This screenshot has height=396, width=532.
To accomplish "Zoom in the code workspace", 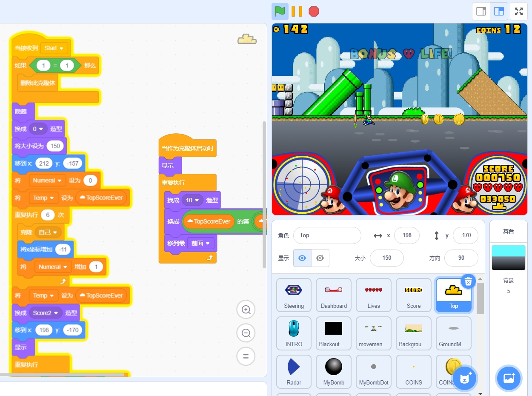I will coord(246,310).
